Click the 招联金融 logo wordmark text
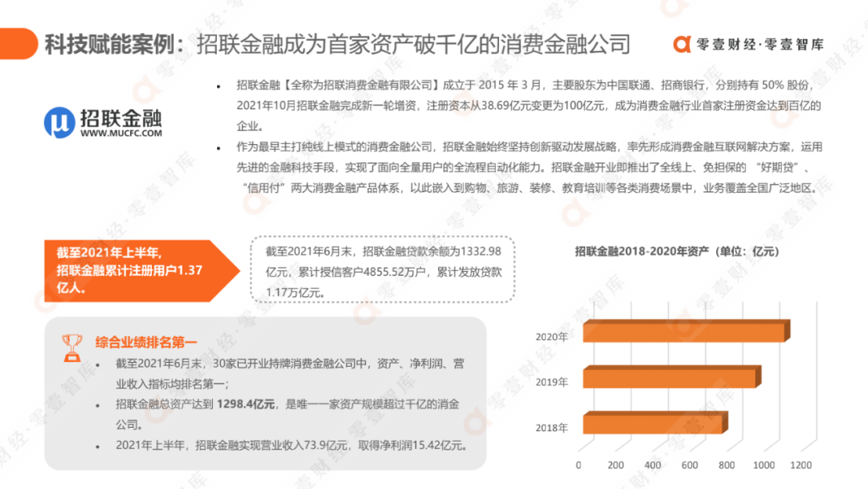 (121, 117)
